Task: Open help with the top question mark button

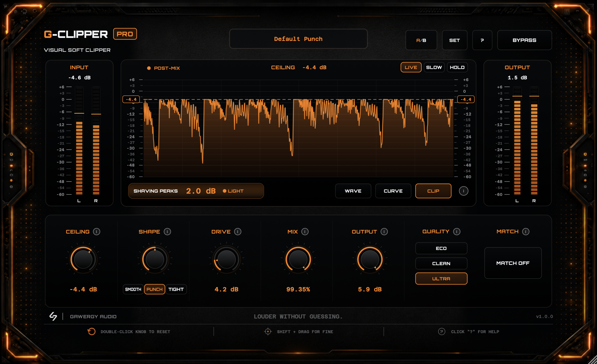Action: [482, 40]
